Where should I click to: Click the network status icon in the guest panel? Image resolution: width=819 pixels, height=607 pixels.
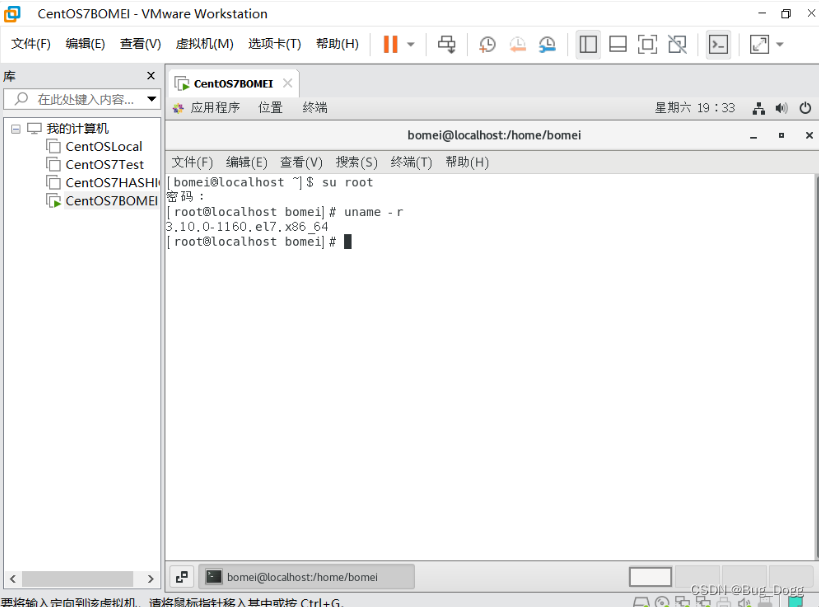758,108
